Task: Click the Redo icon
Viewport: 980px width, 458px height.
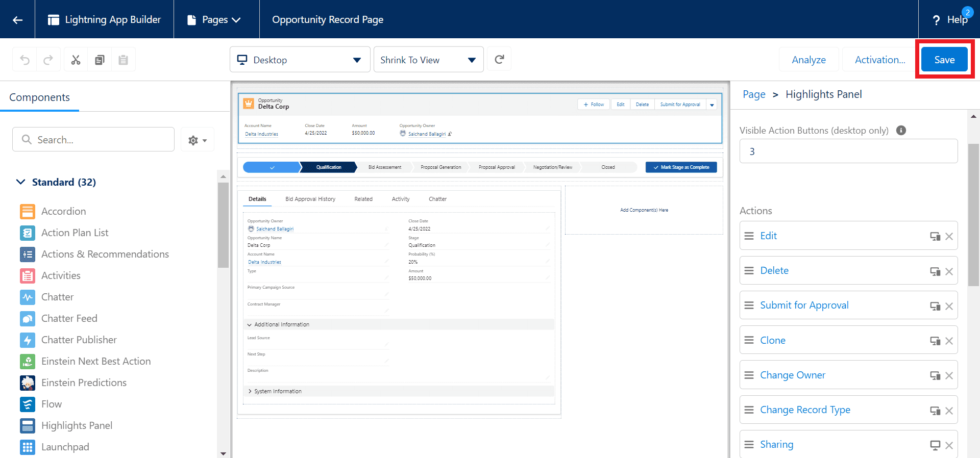Action: click(48, 60)
